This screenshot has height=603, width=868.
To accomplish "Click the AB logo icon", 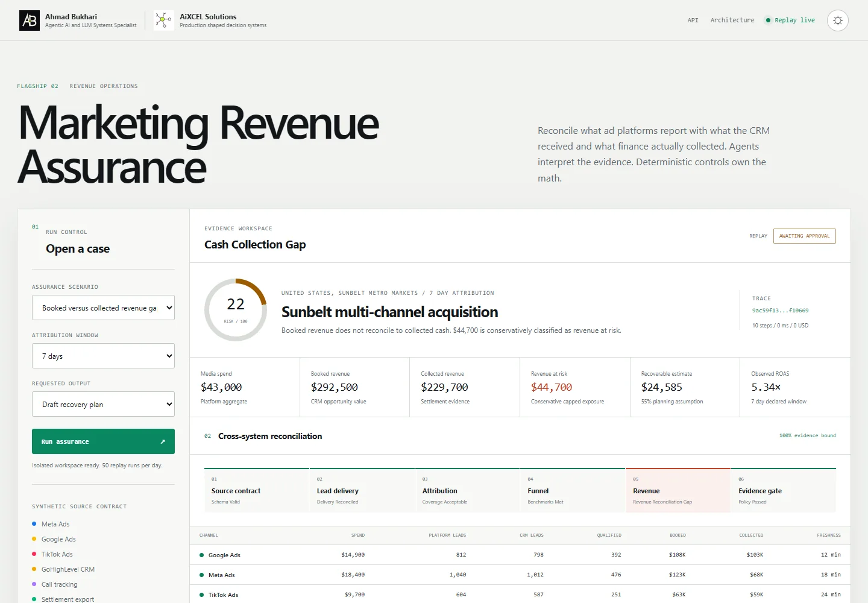I will point(30,21).
